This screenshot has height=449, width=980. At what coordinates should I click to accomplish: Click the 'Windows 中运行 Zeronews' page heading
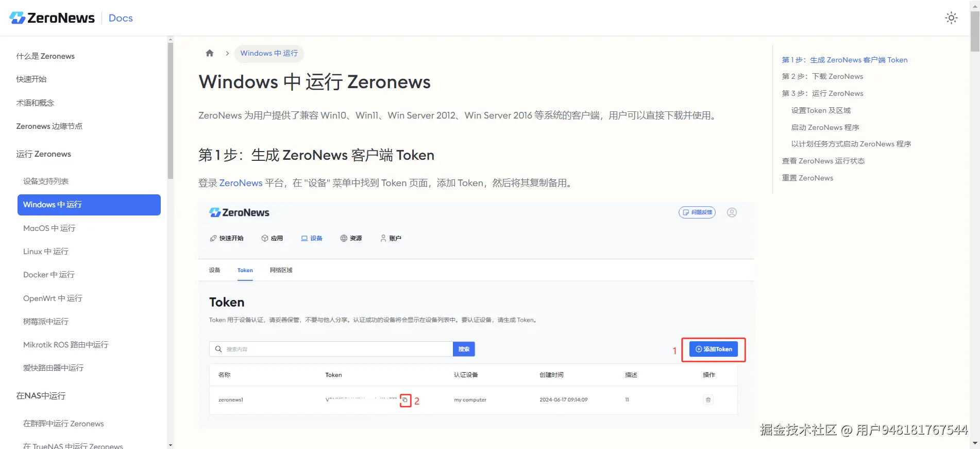(x=315, y=82)
